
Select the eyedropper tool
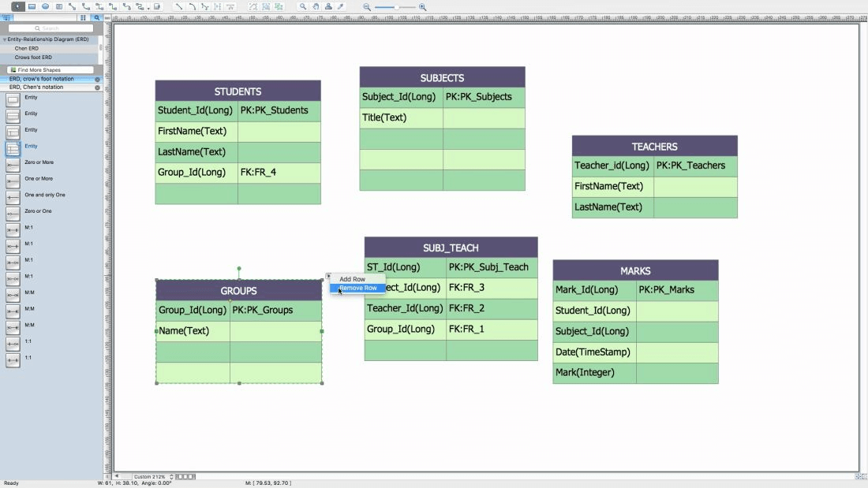click(341, 6)
